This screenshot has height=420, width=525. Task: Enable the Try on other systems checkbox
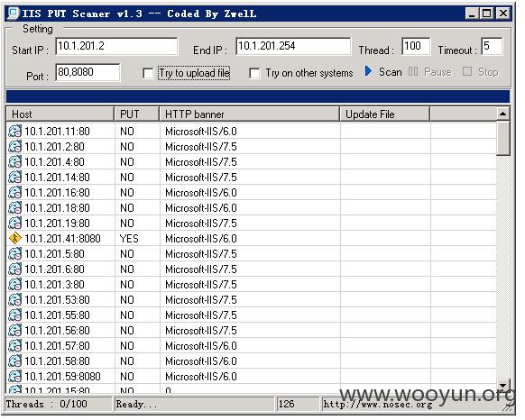tap(254, 73)
